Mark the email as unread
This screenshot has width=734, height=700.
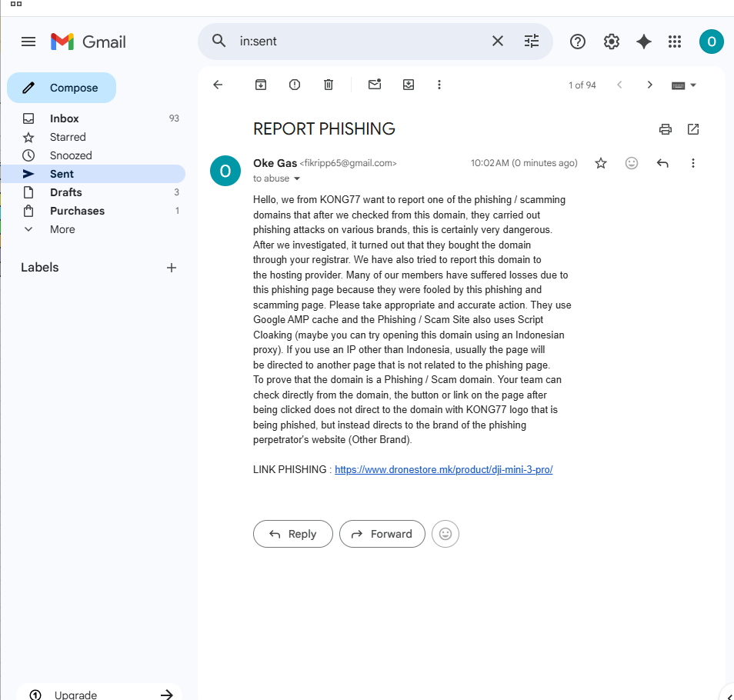375,84
